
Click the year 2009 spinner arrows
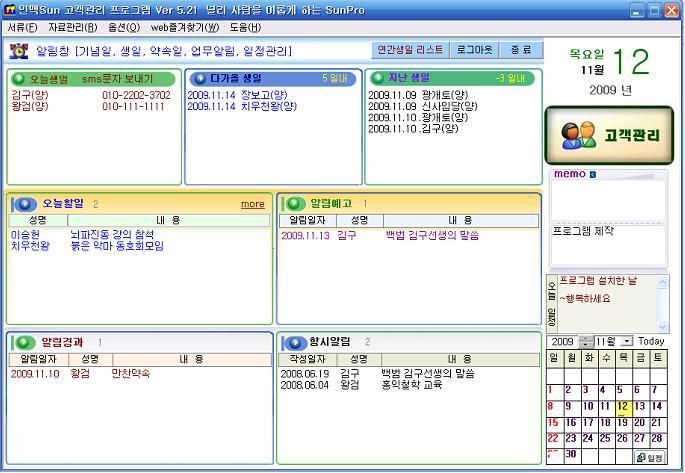(x=585, y=342)
